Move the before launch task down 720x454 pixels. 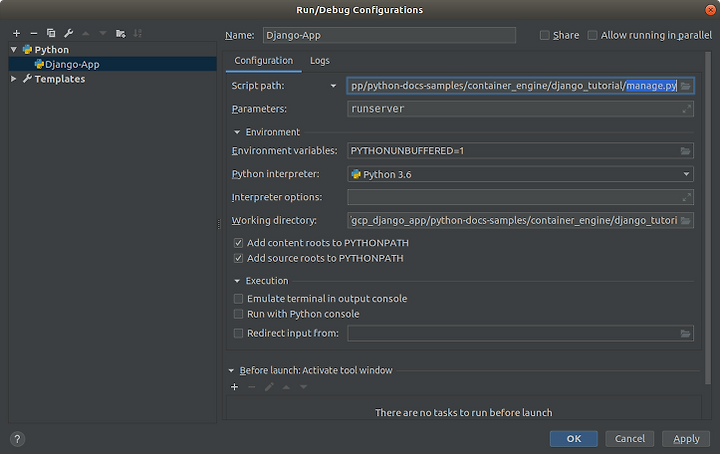tap(304, 387)
